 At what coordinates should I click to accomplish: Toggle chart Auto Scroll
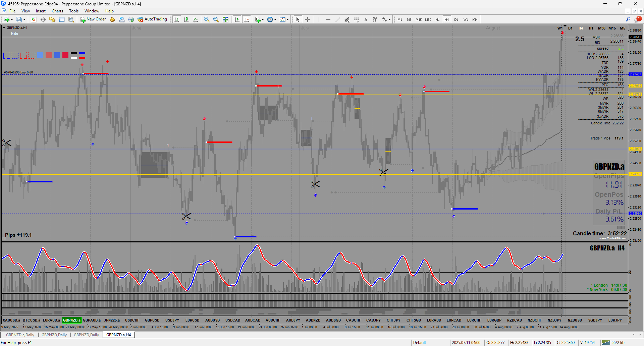(x=237, y=19)
